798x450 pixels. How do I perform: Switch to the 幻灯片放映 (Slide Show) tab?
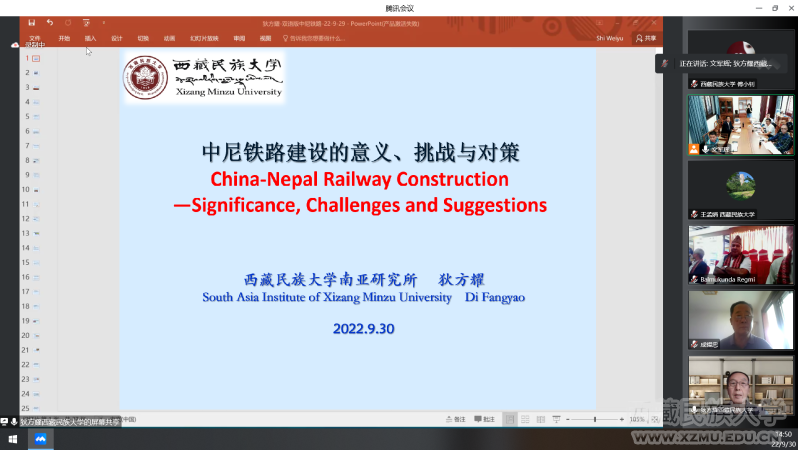click(204, 38)
